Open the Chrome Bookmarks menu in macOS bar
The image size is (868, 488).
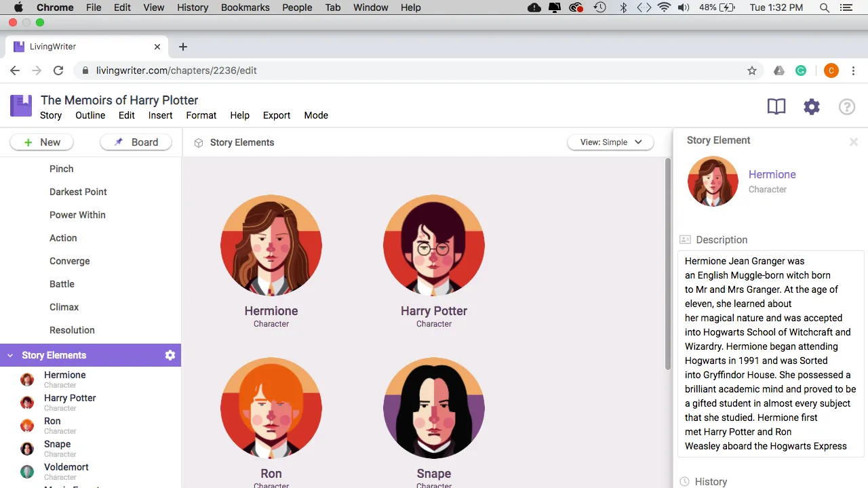tap(245, 7)
